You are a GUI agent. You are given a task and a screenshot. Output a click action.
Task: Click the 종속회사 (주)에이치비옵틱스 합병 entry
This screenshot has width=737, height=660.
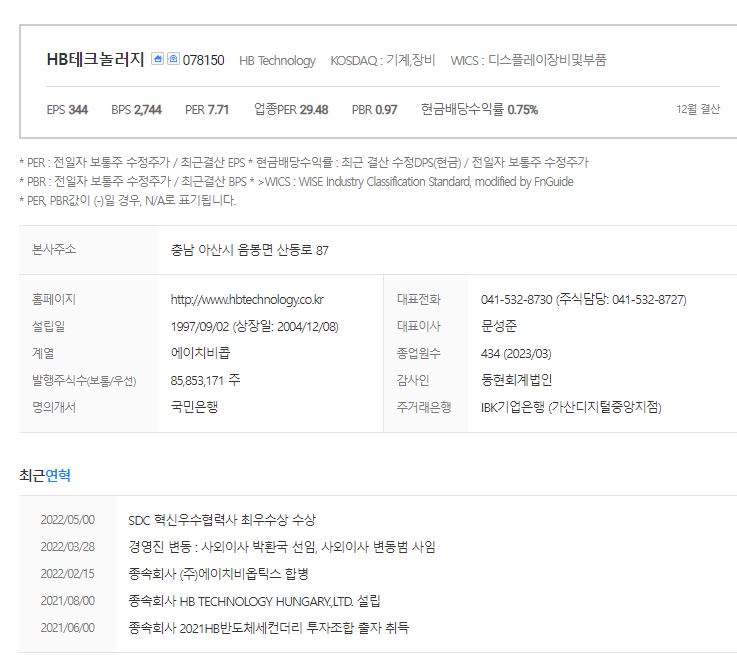click(x=219, y=574)
